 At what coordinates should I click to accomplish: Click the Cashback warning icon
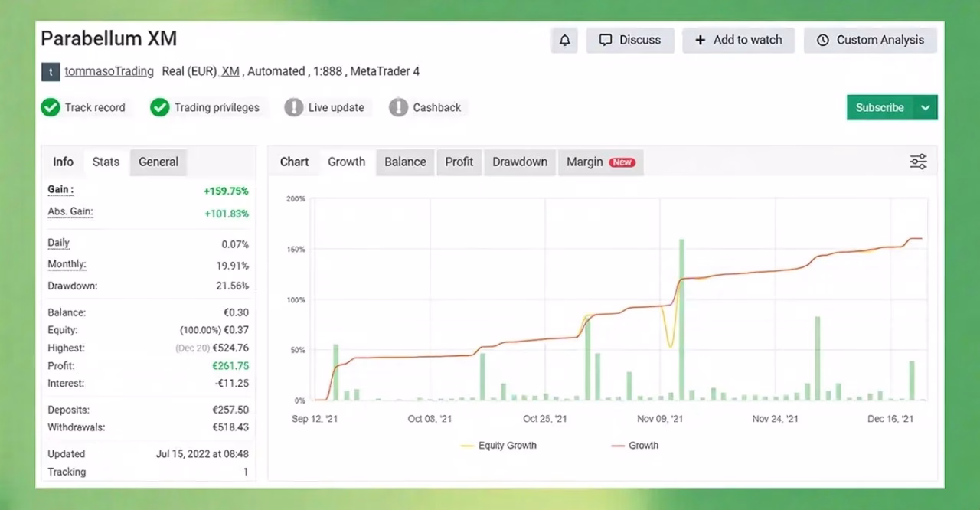click(398, 107)
